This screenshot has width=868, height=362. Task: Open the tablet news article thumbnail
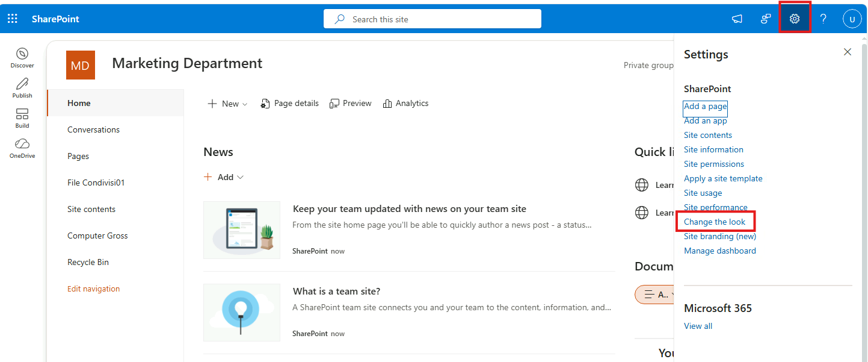tap(242, 230)
